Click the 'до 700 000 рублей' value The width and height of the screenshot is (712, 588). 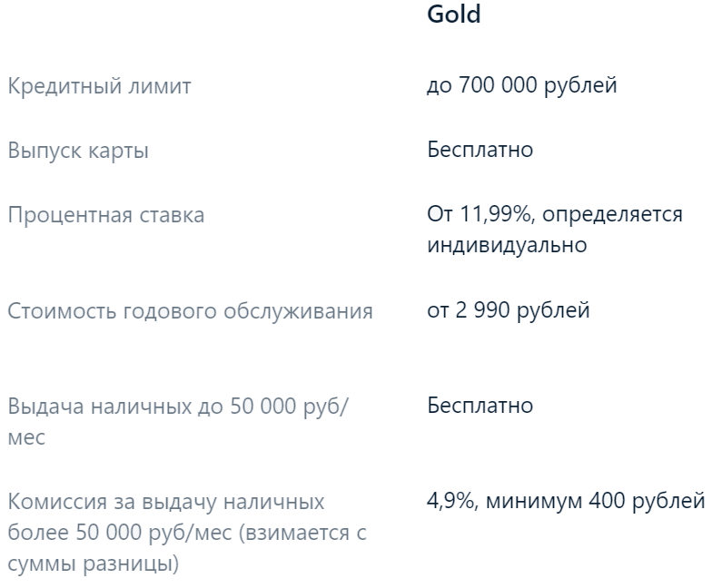(521, 85)
